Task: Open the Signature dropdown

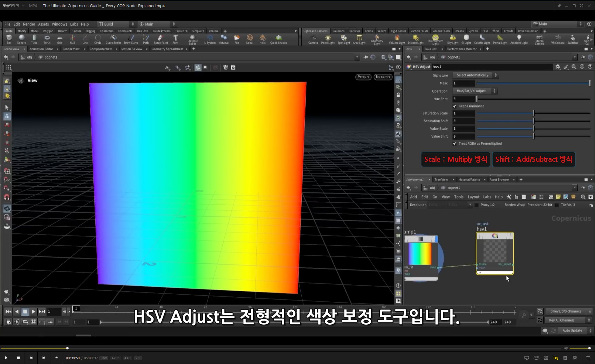Action: [476, 75]
